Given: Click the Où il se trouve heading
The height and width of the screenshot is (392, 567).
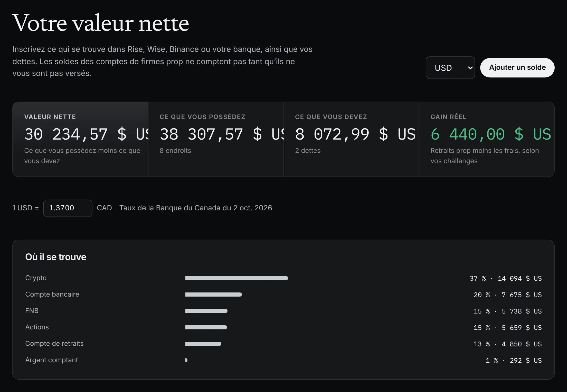Looking at the screenshot, I should click(x=56, y=257).
